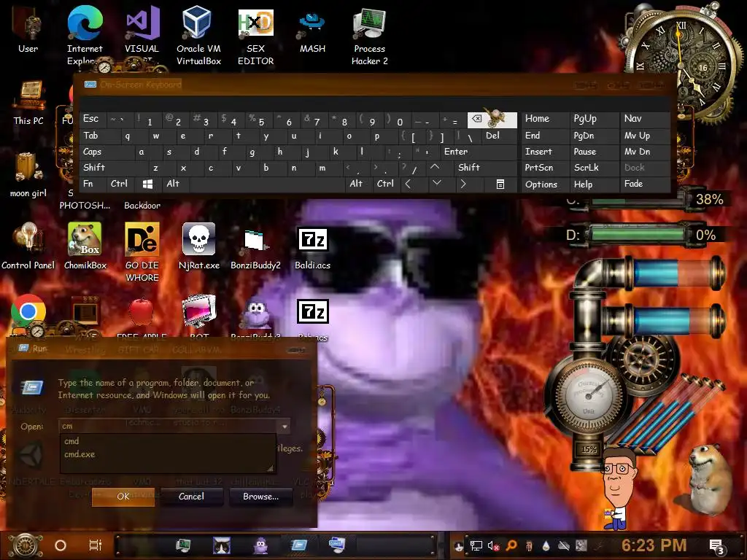Open This PC desktop icon
The image size is (747, 560).
coord(28,102)
